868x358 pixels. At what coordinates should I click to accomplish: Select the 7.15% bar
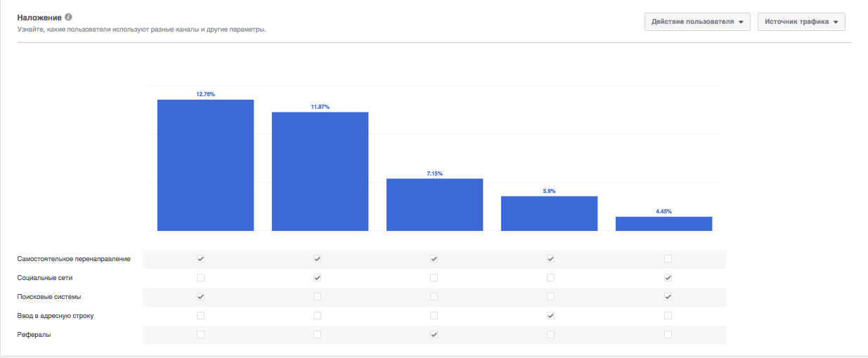(x=434, y=204)
